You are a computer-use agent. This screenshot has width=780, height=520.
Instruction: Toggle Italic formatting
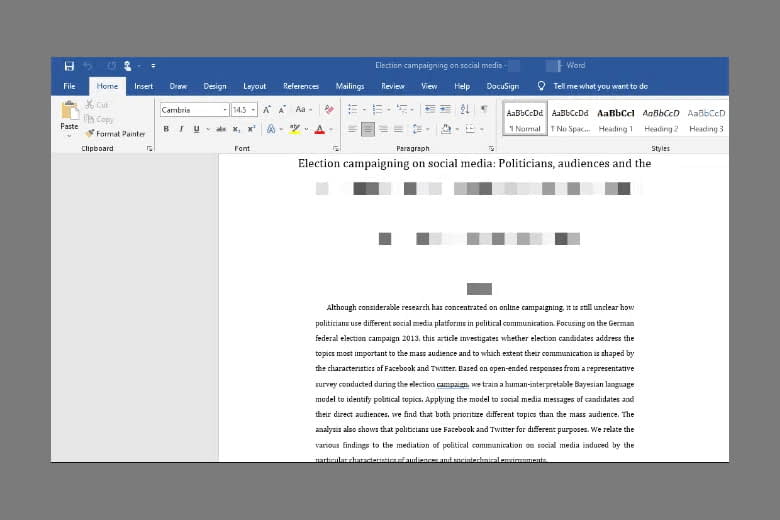(x=181, y=129)
